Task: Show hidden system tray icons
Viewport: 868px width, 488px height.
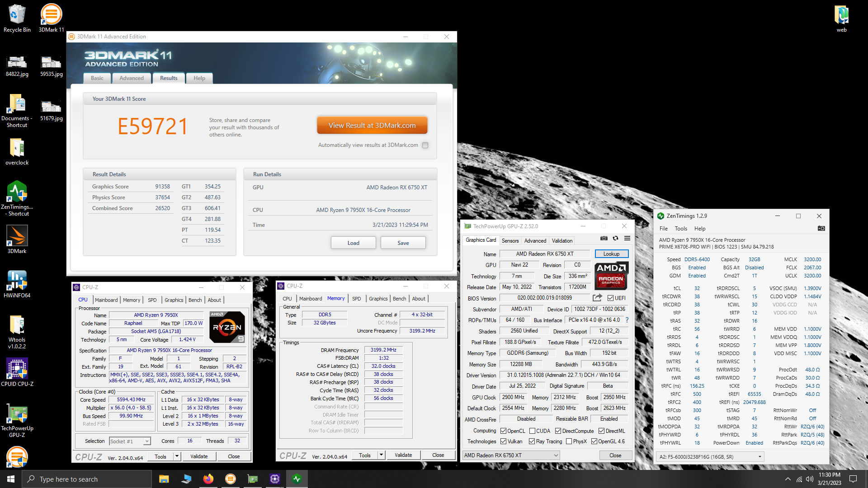Action: click(x=788, y=479)
